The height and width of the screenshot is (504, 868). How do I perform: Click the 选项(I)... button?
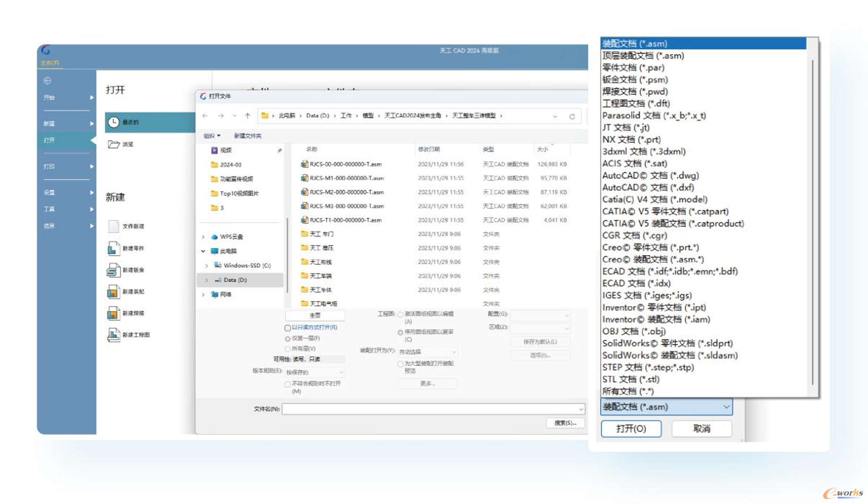540,355
